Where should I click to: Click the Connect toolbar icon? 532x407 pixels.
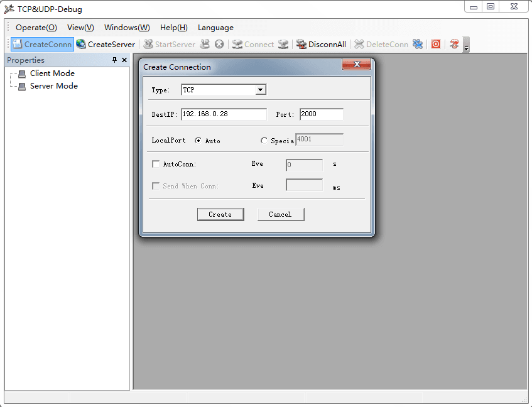237,44
